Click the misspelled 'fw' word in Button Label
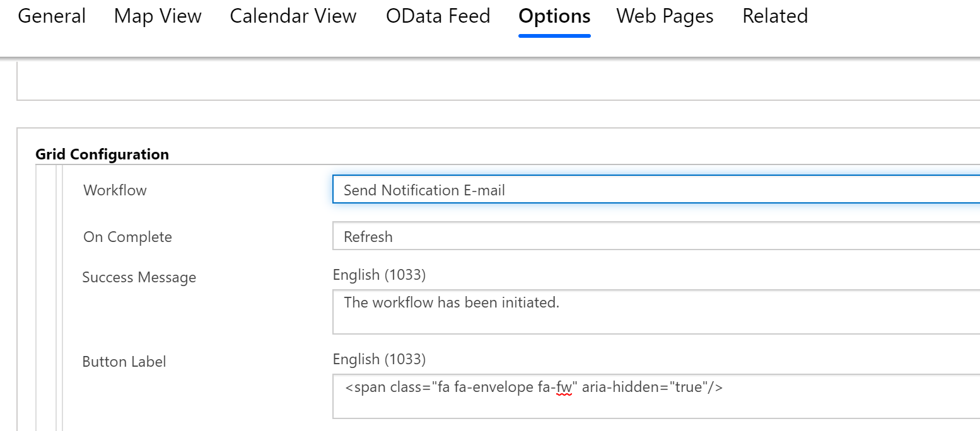980x431 pixels. coord(564,388)
